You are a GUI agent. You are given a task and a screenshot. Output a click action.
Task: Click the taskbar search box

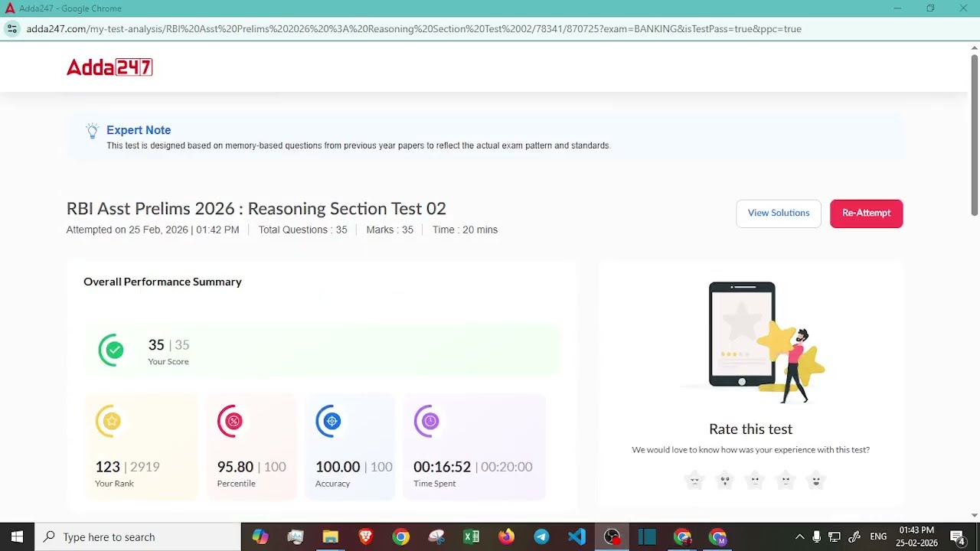coord(138,537)
